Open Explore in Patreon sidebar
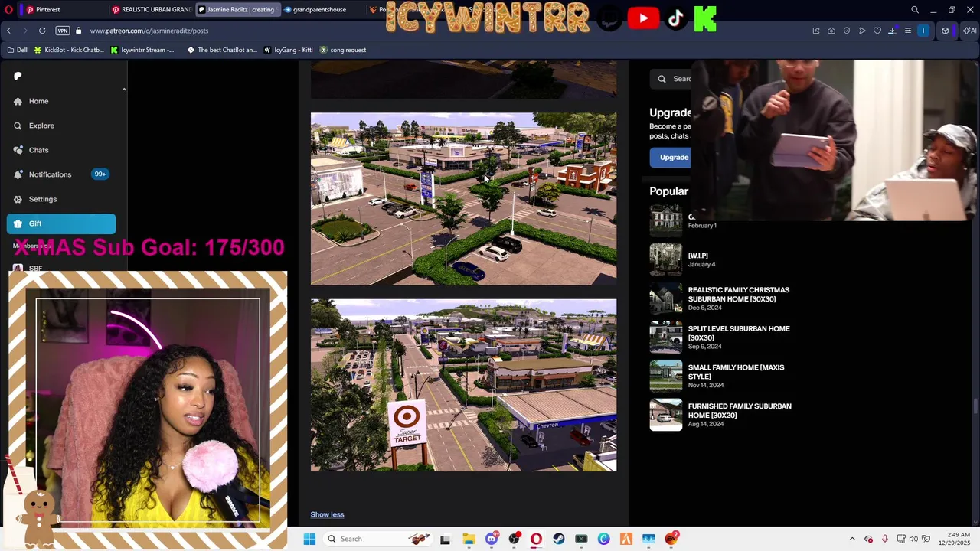 41,126
